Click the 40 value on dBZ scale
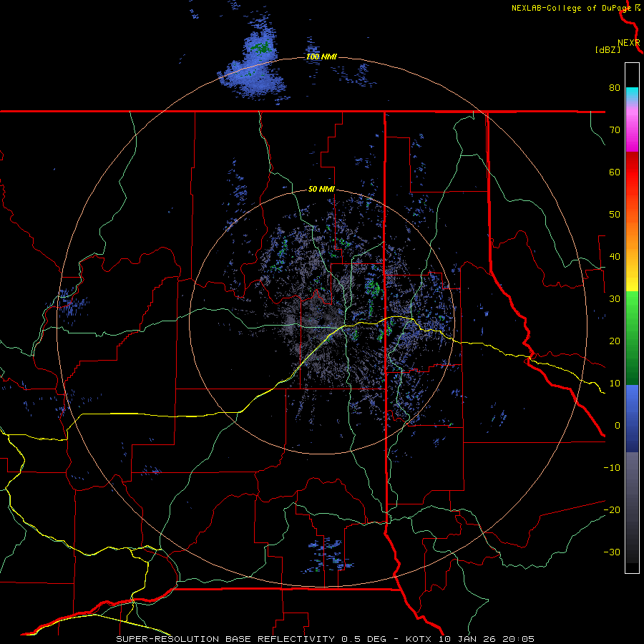The width and height of the screenshot is (644, 644). click(x=615, y=257)
